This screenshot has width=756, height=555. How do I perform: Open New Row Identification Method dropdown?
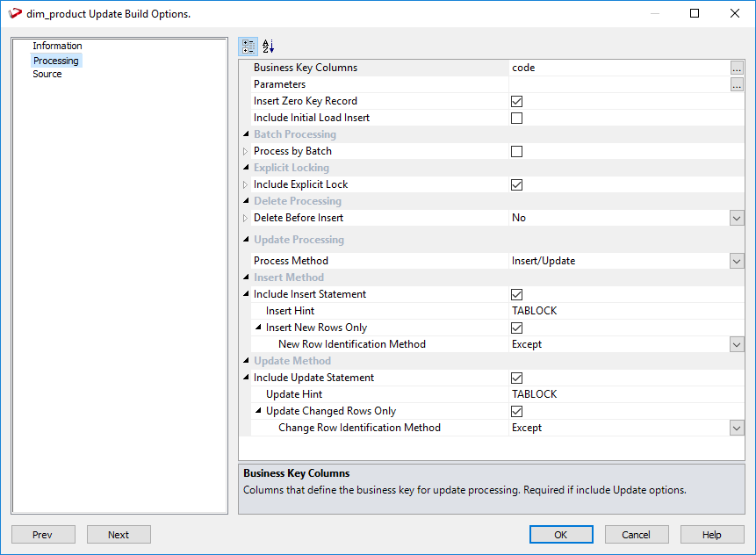tap(737, 344)
